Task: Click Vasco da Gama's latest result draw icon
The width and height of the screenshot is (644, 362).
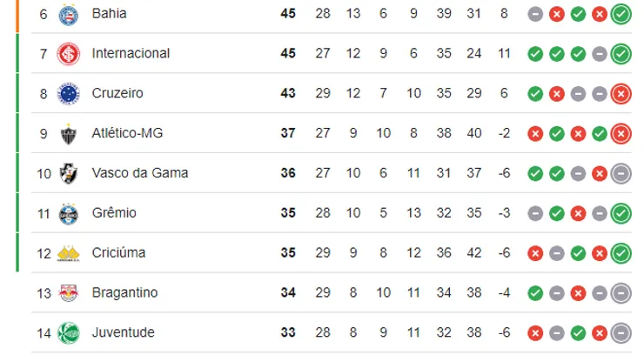Action: click(621, 173)
